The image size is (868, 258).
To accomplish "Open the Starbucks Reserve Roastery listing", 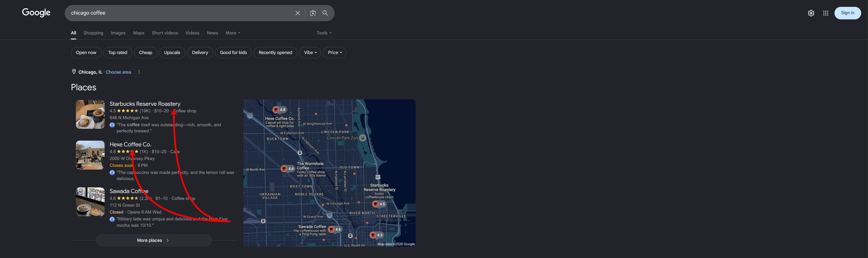I will (145, 104).
